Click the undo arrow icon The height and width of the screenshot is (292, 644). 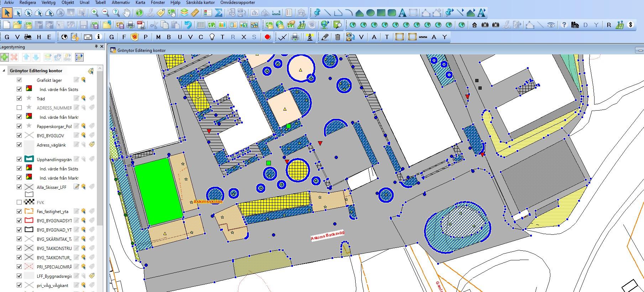188,25
